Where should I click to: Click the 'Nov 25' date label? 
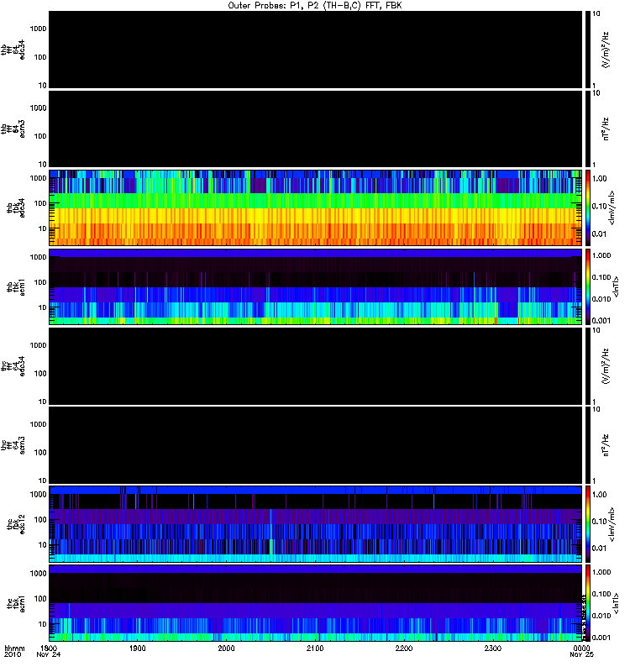(581, 655)
